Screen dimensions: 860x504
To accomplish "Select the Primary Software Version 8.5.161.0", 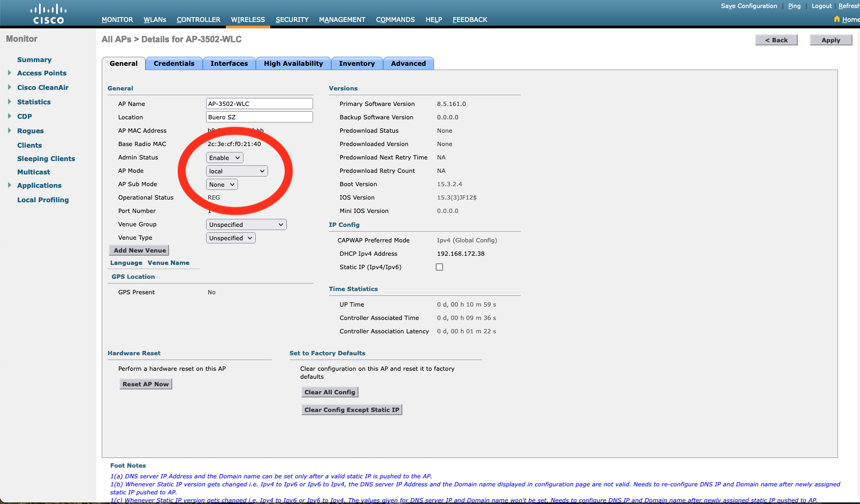I will [x=451, y=104].
